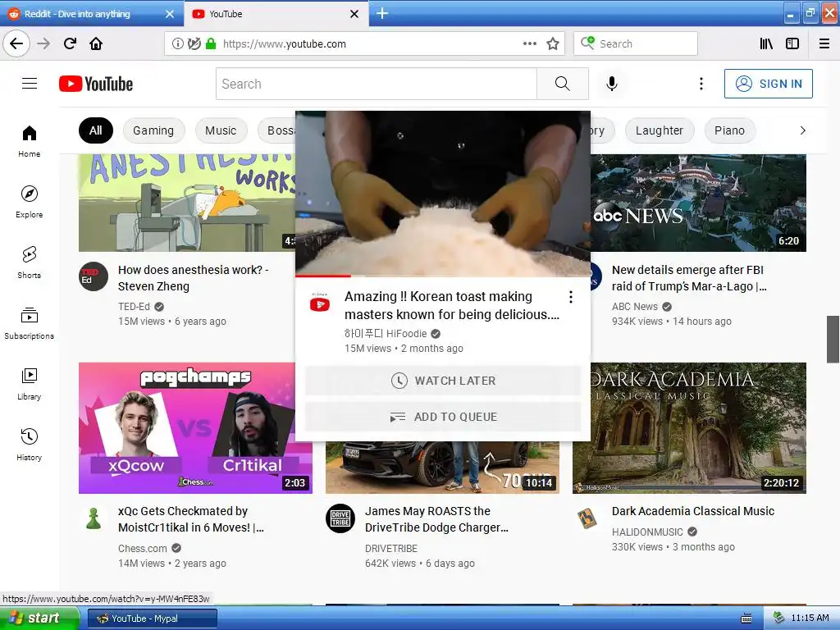Click in the YouTube search field
The width and height of the screenshot is (840, 630).
point(376,84)
